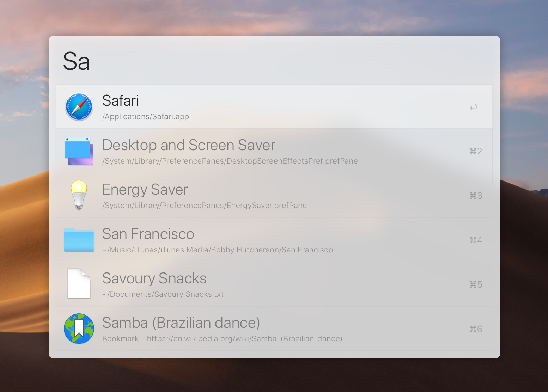Viewport: 548px width, 392px height.
Task: Click the return arrow icon on the Safari row
Action: pyautogui.click(x=474, y=107)
